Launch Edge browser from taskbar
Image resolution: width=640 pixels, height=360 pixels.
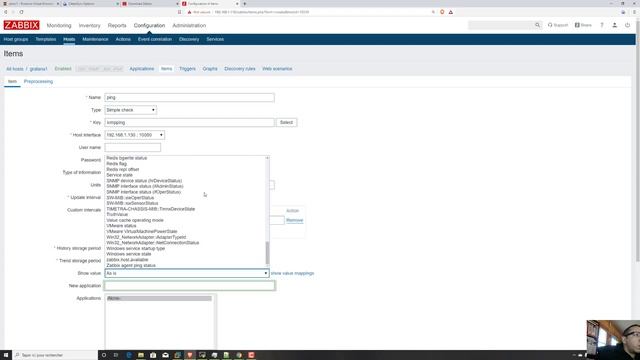point(129,355)
